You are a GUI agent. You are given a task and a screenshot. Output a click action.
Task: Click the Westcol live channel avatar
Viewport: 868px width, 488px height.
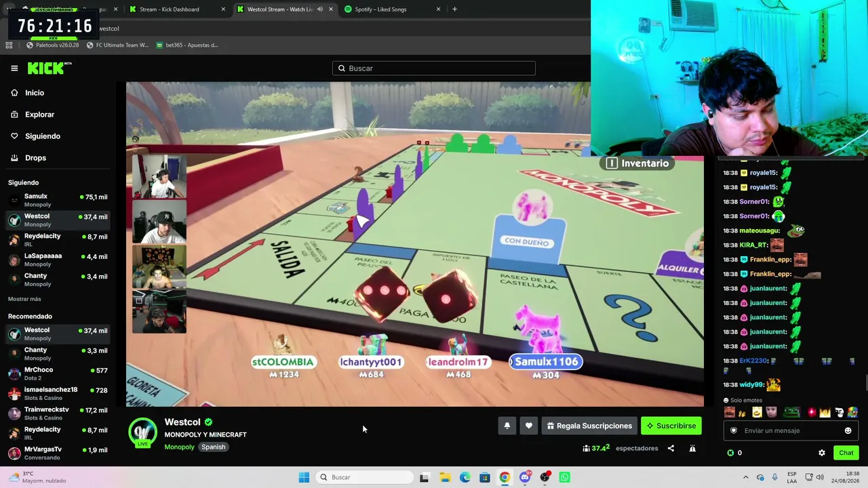pyautogui.click(x=143, y=432)
